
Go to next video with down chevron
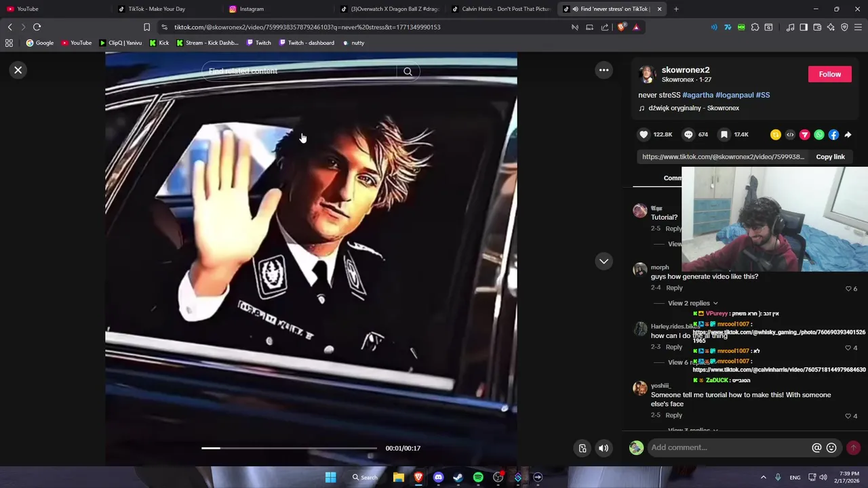pyautogui.click(x=604, y=261)
